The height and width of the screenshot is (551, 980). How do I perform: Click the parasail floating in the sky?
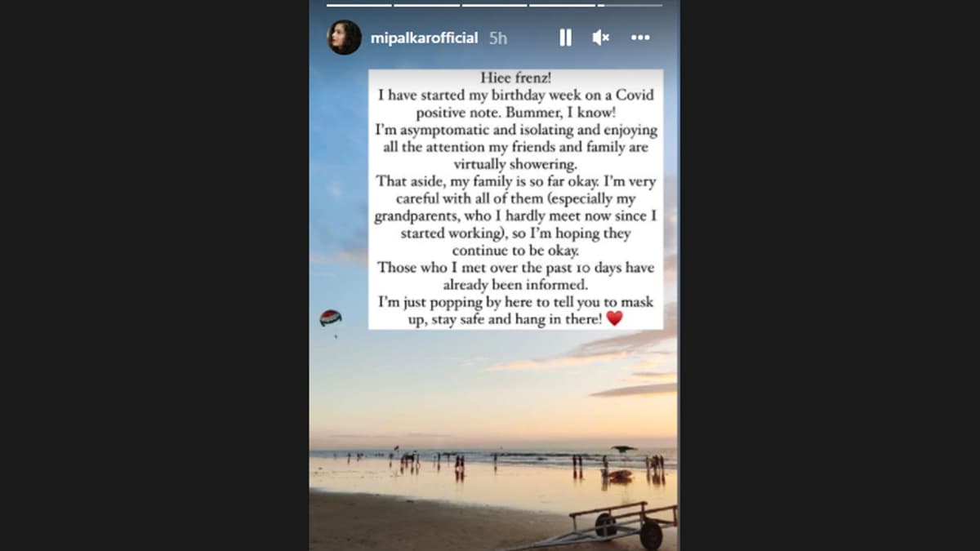click(x=331, y=318)
